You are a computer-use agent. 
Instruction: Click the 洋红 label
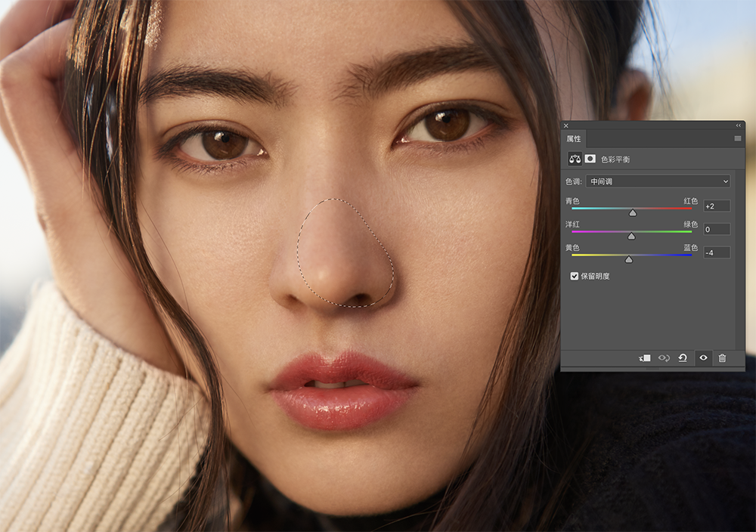(572, 224)
